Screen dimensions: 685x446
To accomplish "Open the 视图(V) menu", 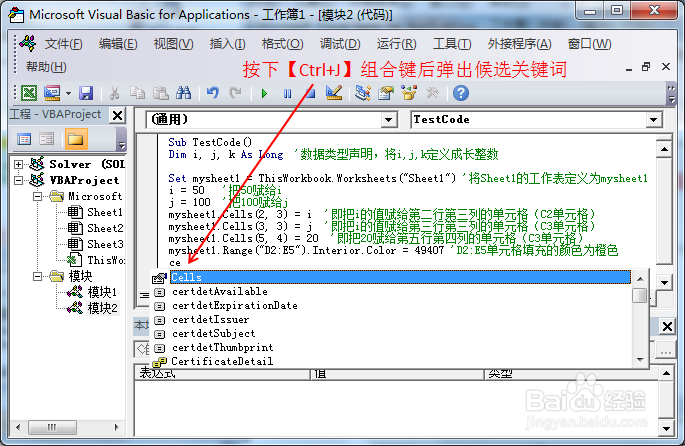I will 173,44.
